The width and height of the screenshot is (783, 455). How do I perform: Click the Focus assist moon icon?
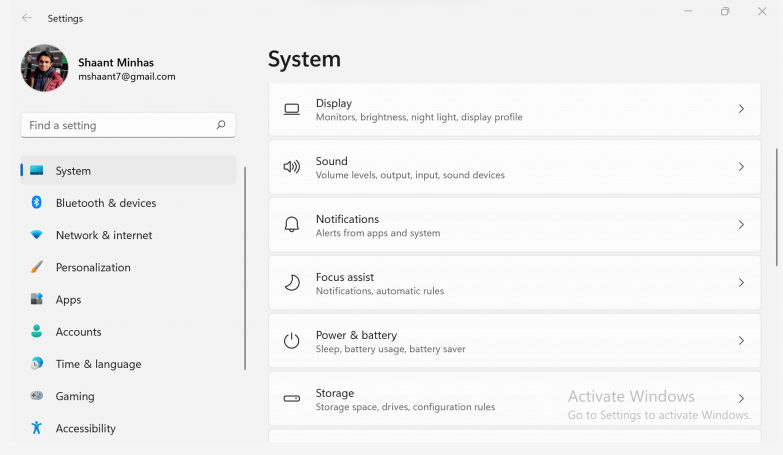coord(292,283)
